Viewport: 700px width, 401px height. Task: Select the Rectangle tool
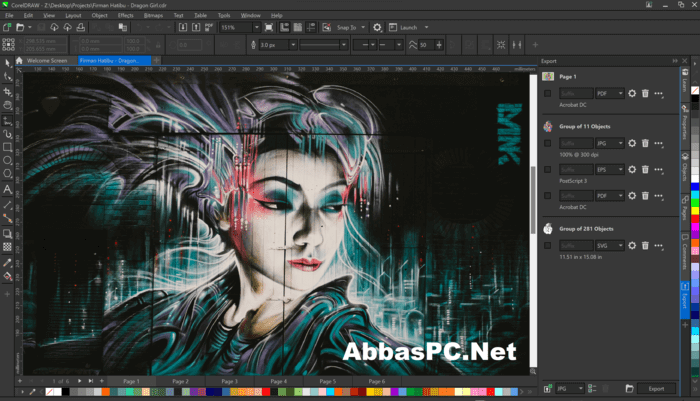pos(8,147)
